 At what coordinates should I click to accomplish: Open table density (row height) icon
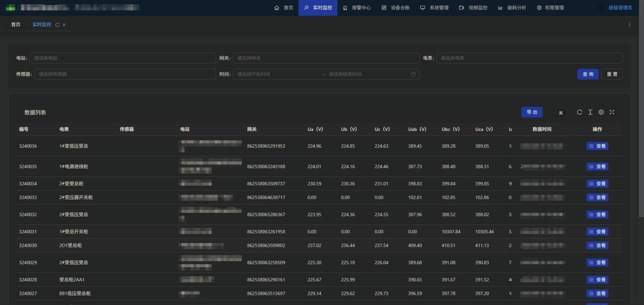pos(590,112)
